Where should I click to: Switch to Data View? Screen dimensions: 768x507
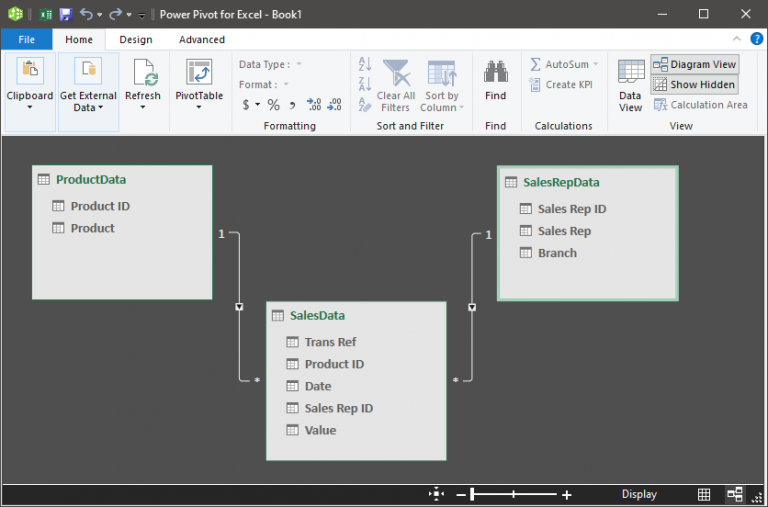(630, 86)
